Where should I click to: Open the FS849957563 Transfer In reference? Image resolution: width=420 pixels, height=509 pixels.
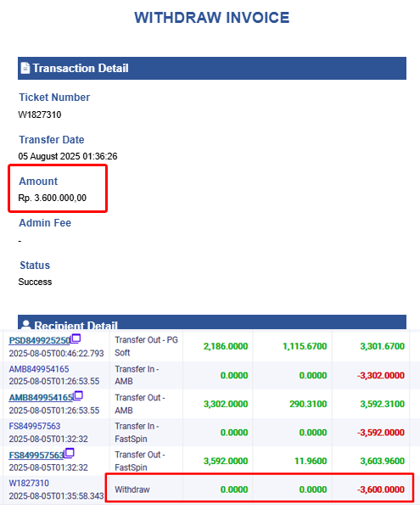35,426
